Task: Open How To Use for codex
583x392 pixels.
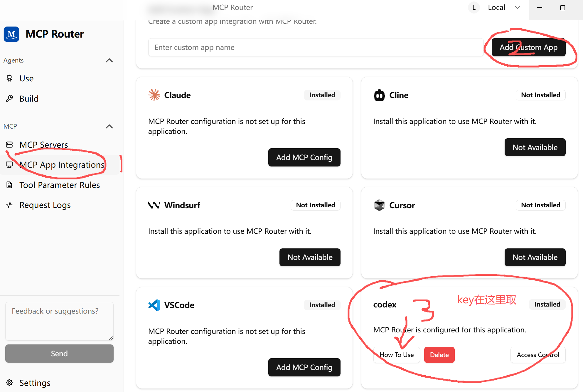Action: [397, 355]
